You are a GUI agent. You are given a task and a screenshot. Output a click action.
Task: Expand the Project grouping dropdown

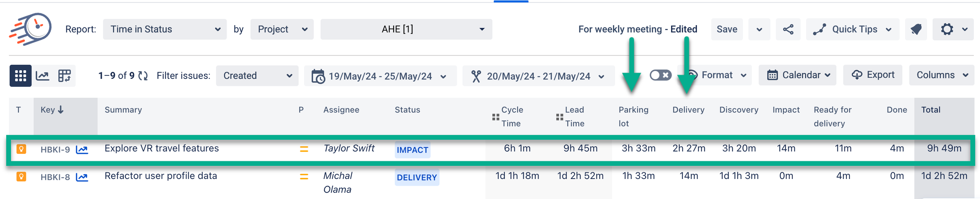(282, 29)
